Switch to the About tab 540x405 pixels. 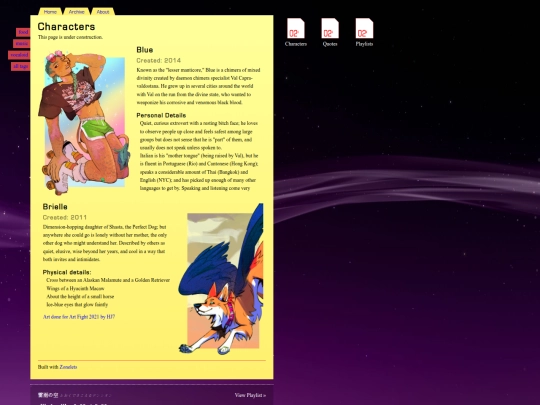point(103,12)
